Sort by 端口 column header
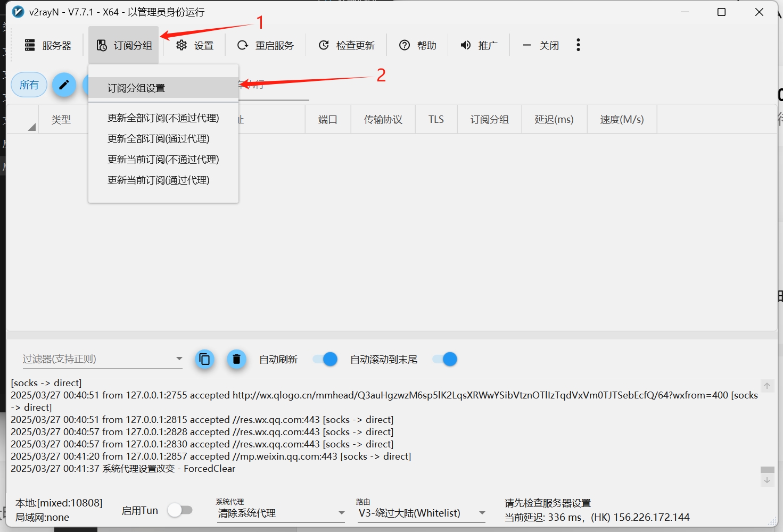The height and width of the screenshot is (532, 783). point(328,120)
